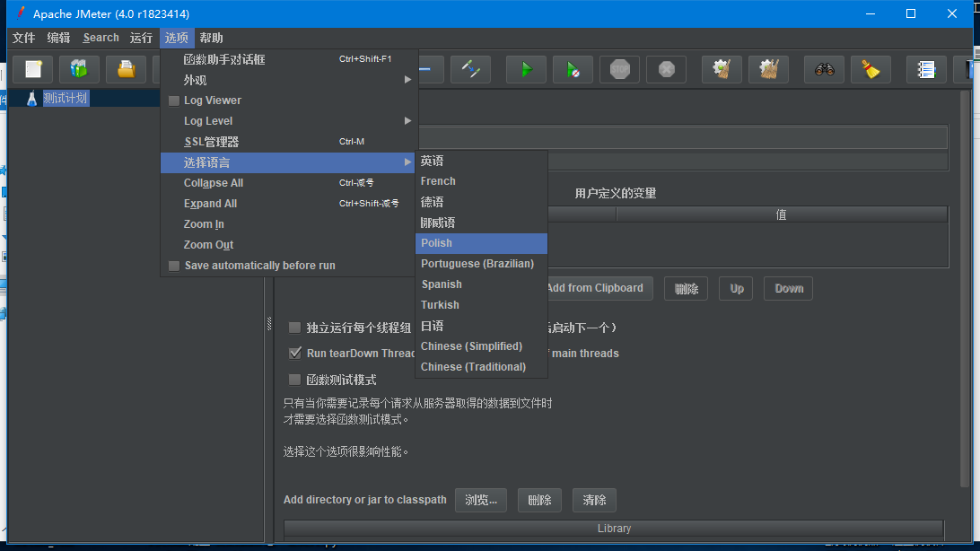Select Polish language
Viewport: 980px width, 551px height.
pos(481,243)
